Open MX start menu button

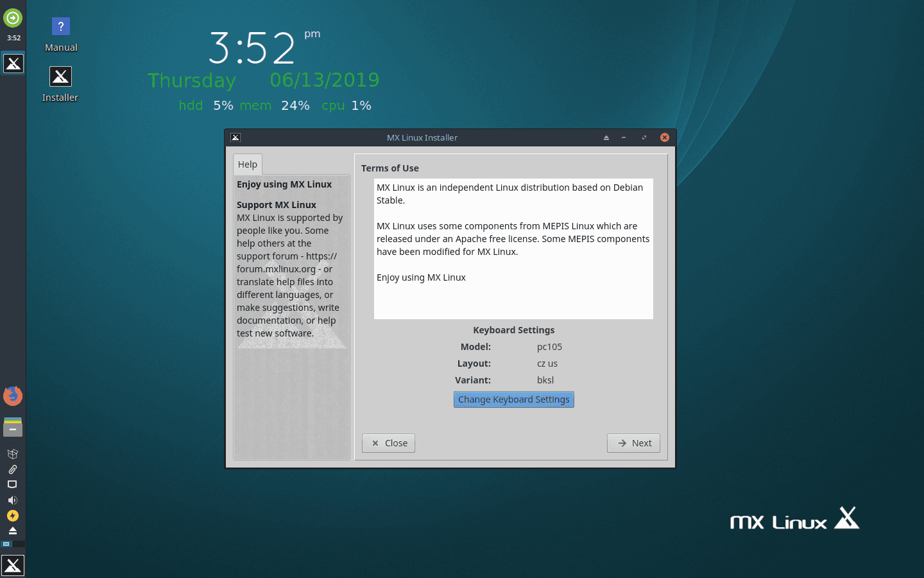click(13, 565)
